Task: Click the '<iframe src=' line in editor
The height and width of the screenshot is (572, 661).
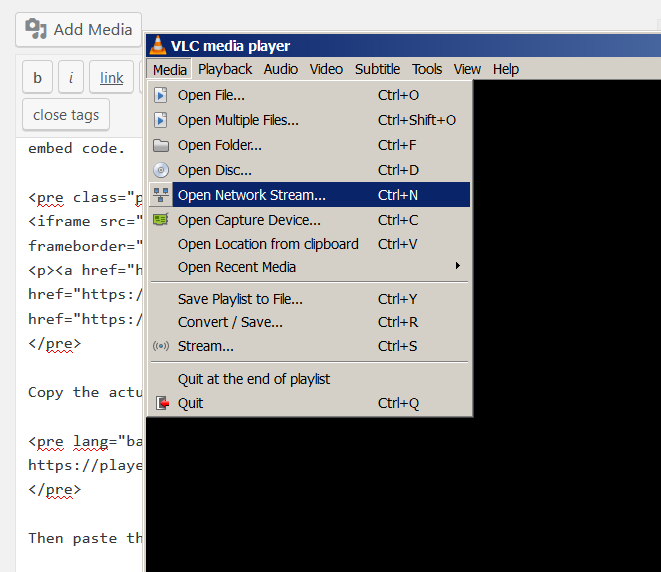Action: tap(85, 221)
